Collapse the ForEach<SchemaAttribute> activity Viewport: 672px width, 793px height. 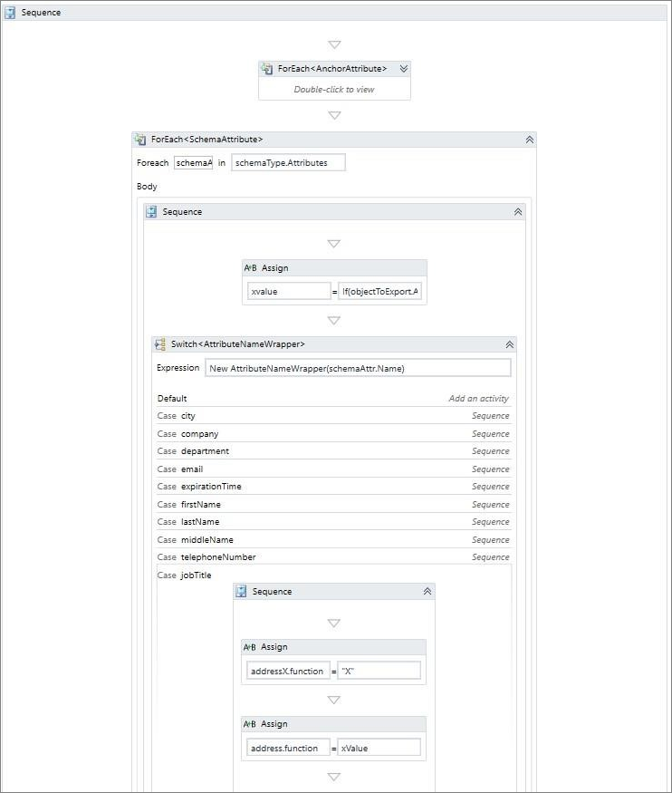[530, 140]
